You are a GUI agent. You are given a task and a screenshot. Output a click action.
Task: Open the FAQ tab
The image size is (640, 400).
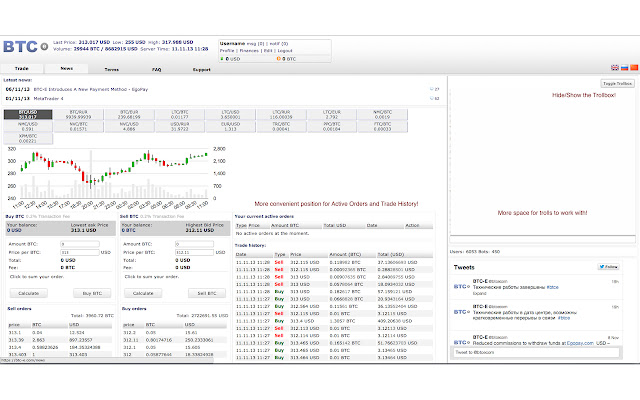click(157, 69)
